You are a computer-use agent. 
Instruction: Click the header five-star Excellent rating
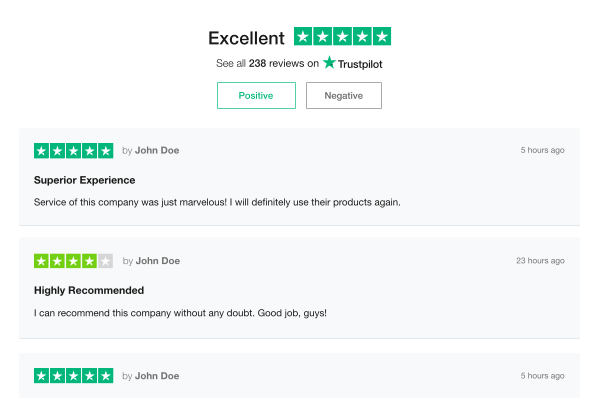pos(342,36)
